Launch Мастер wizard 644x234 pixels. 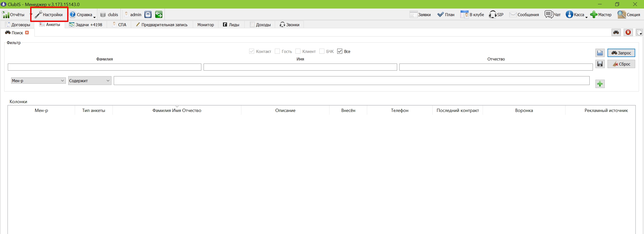(x=601, y=15)
